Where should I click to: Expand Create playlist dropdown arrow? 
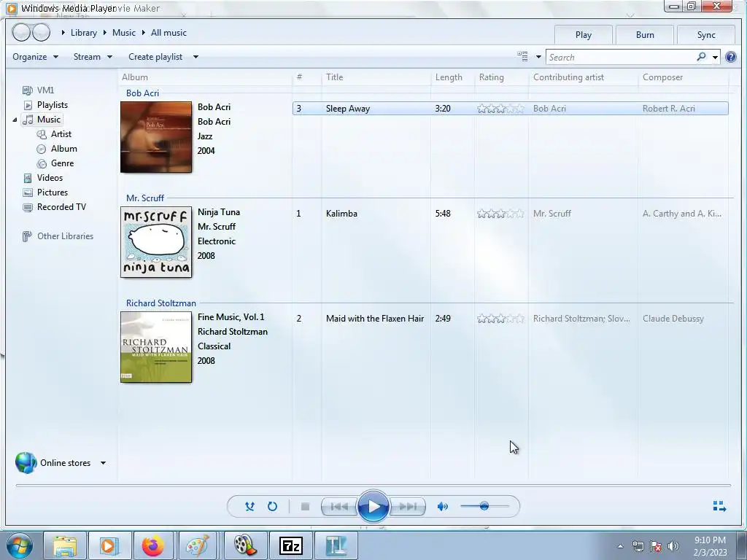[x=196, y=57]
